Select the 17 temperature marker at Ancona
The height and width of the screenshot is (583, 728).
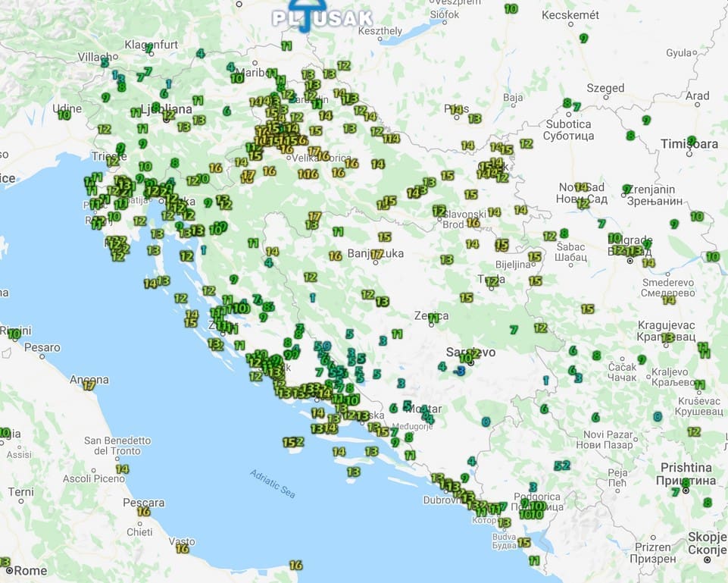[89, 385]
